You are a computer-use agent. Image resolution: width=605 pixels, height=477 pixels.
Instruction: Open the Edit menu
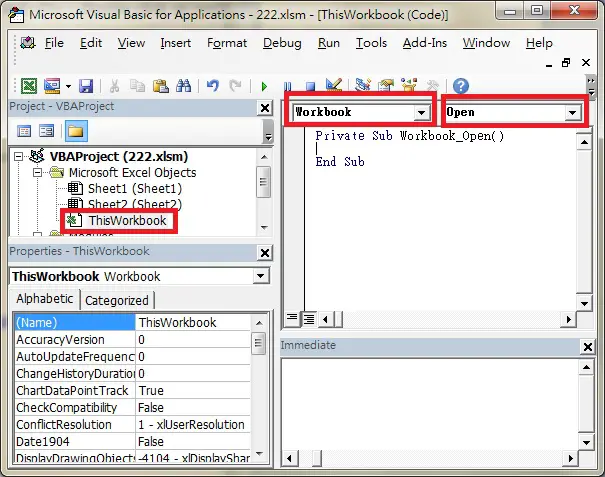pos(91,43)
